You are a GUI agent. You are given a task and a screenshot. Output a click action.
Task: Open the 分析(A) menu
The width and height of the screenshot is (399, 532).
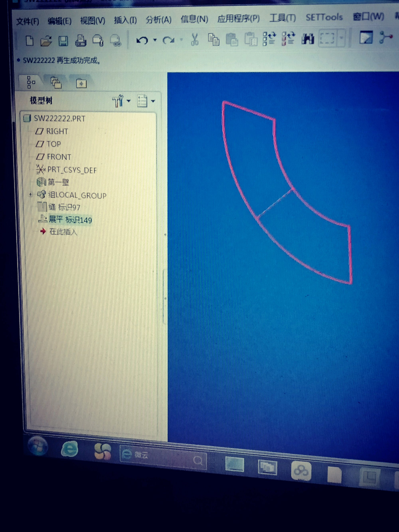[158, 20]
